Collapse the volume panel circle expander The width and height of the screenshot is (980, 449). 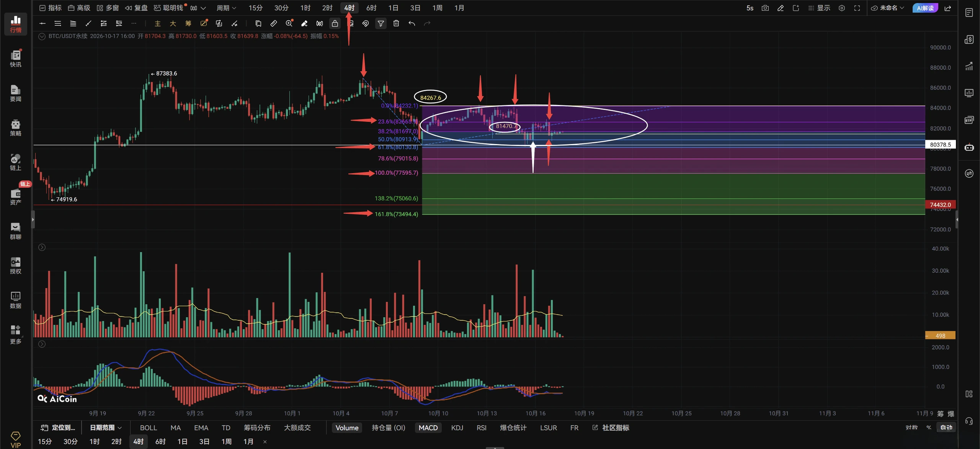(x=42, y=247)
